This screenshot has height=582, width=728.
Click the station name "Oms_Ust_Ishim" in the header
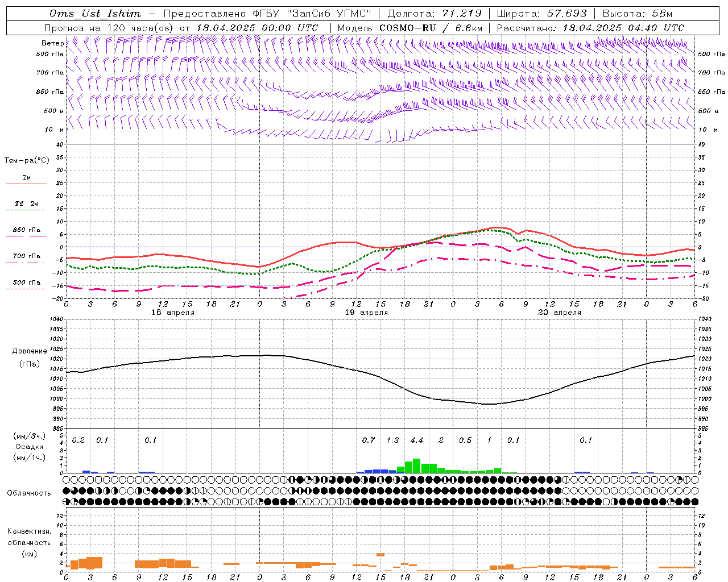95,14
